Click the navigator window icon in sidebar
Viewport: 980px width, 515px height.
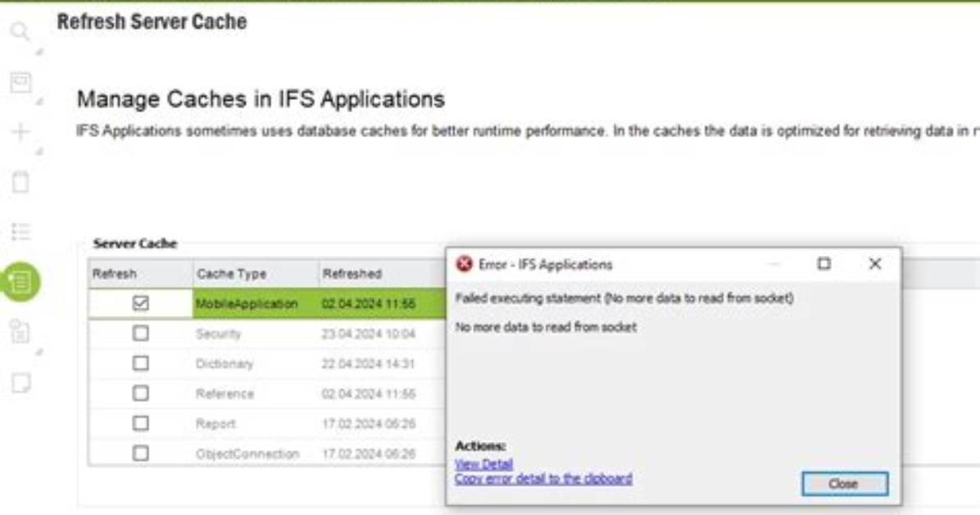click(x=20, y=82)
